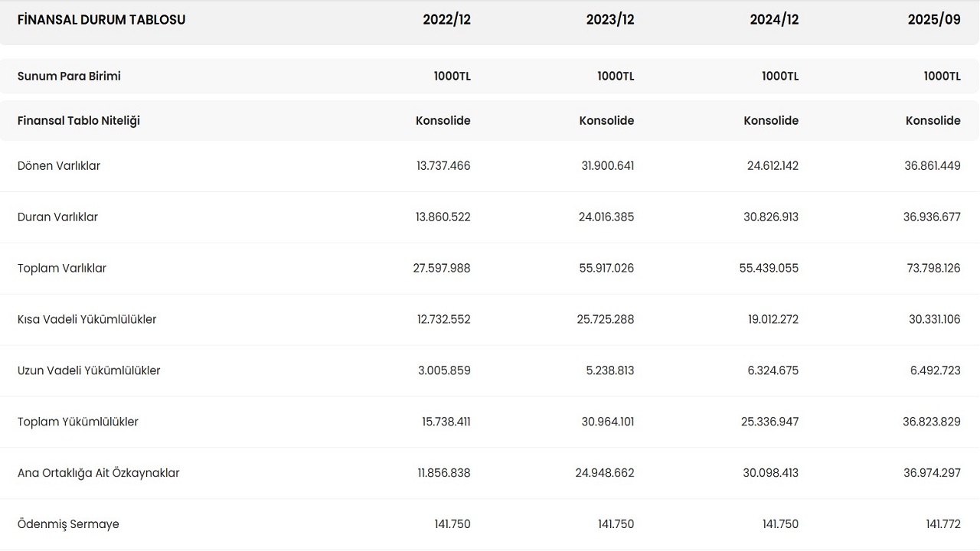Click the FİNANSAL DURUM TABLOSU title
Screen dimensions: 980x551
101,20
